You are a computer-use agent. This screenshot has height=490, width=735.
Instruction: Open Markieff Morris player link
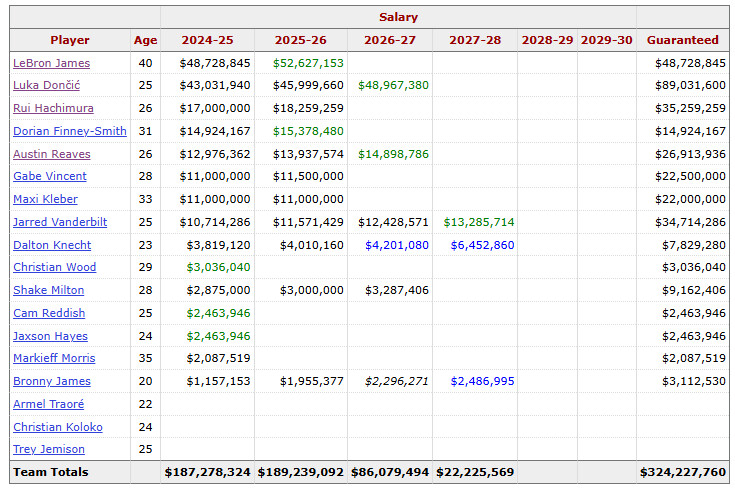pos(54,358)
